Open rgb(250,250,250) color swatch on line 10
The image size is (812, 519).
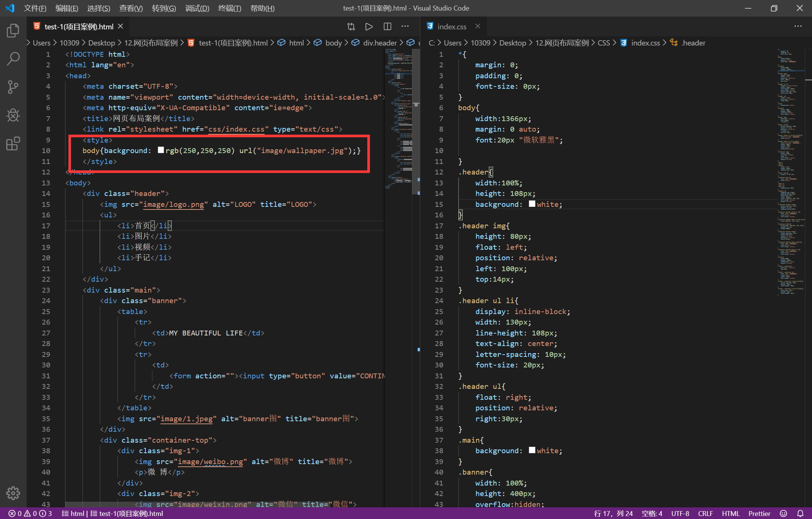[x=161, y=150]
